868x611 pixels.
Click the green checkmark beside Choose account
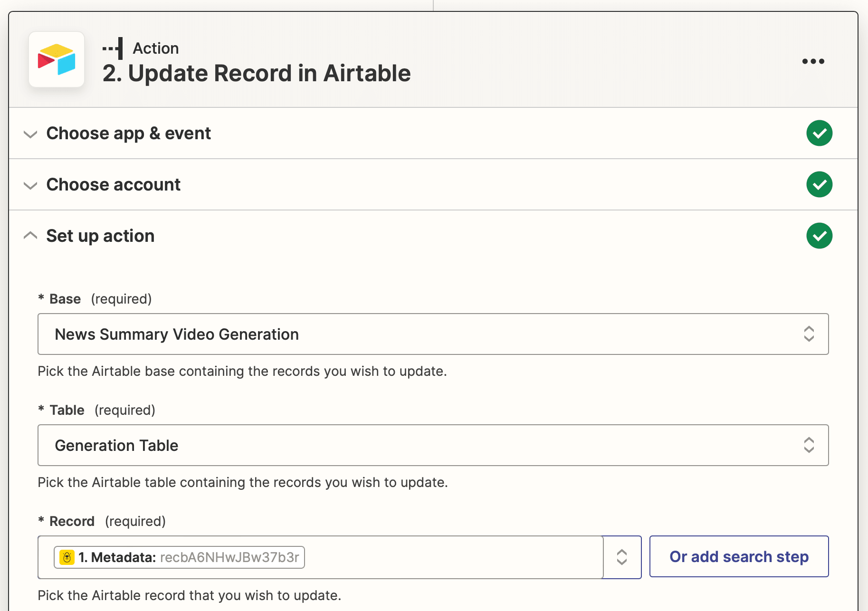coord(819,185)
